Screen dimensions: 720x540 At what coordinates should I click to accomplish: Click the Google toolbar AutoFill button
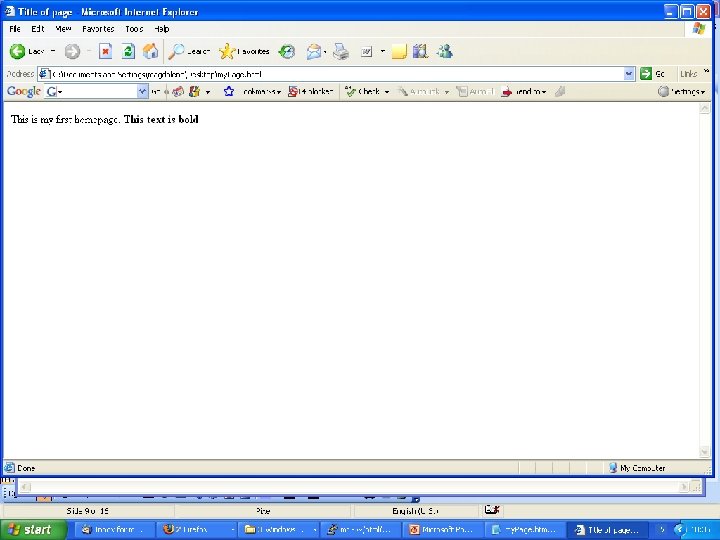pos(475,91)
